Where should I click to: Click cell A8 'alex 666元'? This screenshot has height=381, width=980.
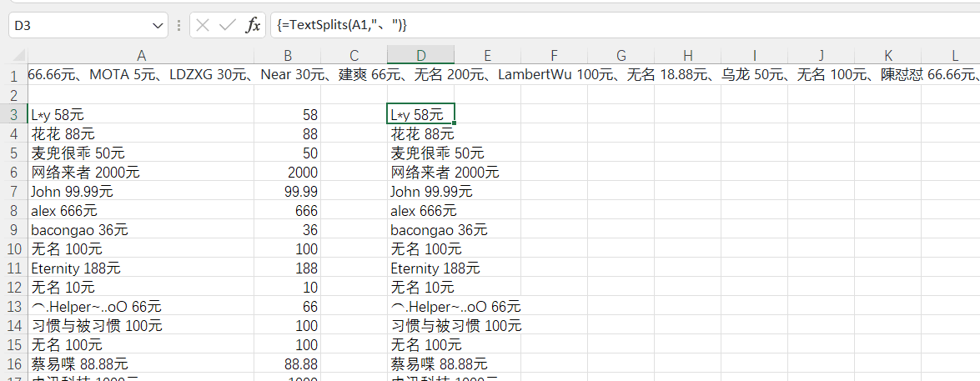pyautogui.click(x=141, y=210)
